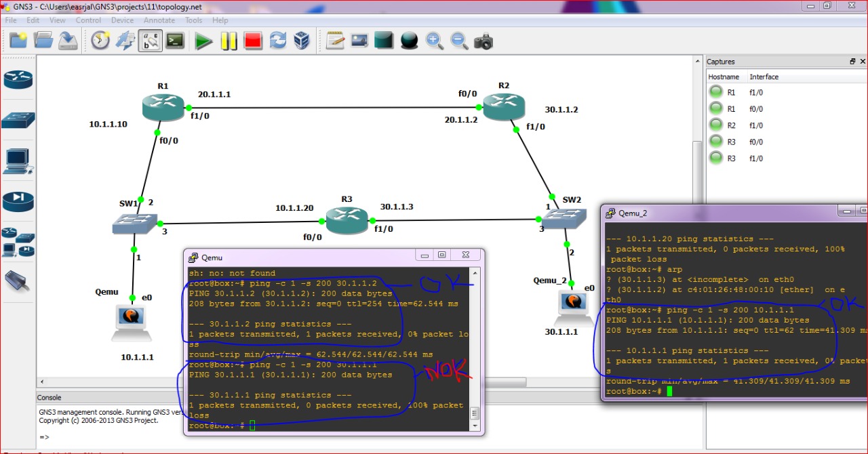Take a screenshot with the camera icon
This screenshot has height=454, width=868.
click(483, 41)
